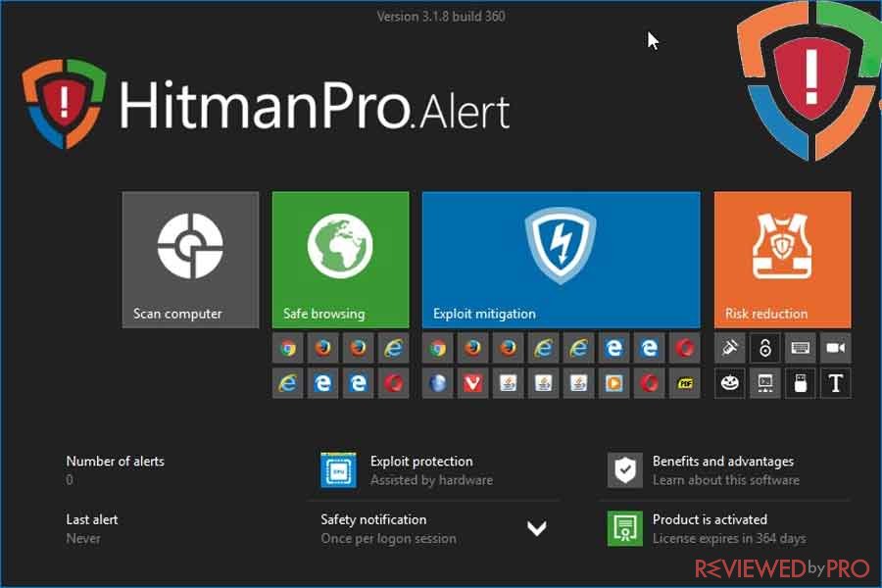This screenshot has width=882, height=588.
Task: Select the padlock CryptoGuard icon
Action: (x=765, y=348)
